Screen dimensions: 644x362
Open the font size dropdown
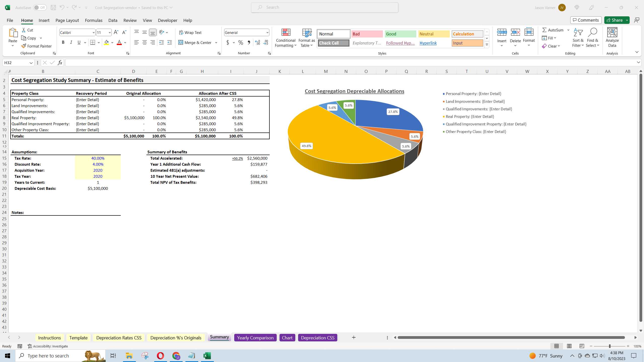tap(109, 32)
